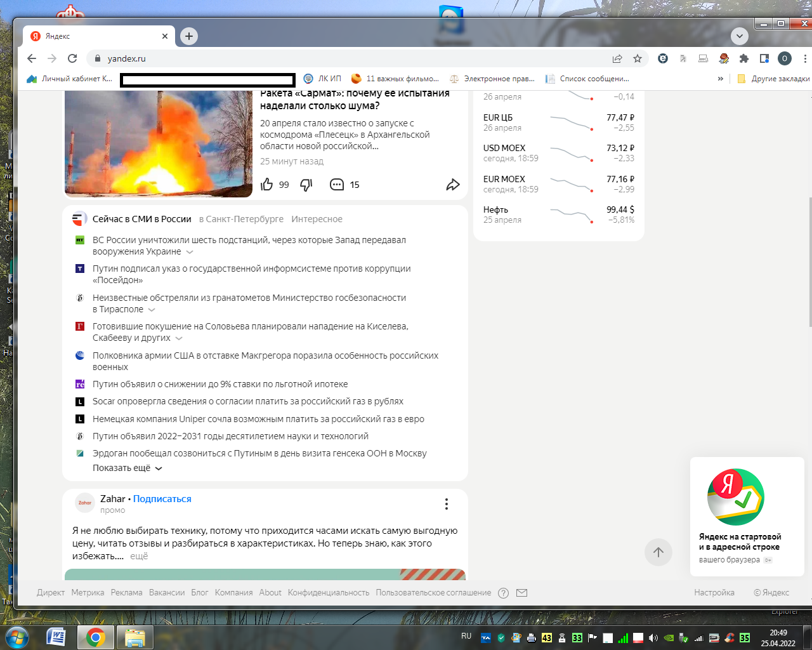Follow Zahar via "Подписаться" link
This screenshot has height=650, width=812.
[x=162, y=499]
